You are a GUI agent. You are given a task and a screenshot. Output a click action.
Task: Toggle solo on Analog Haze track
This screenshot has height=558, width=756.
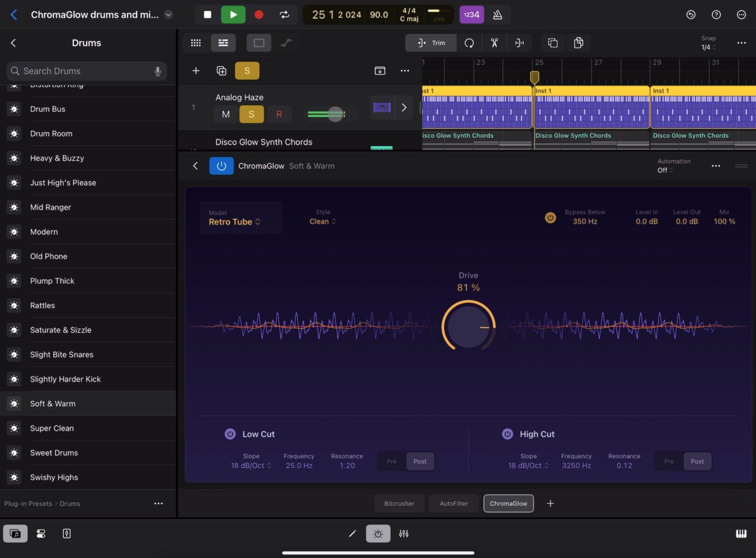click(252, 114)
